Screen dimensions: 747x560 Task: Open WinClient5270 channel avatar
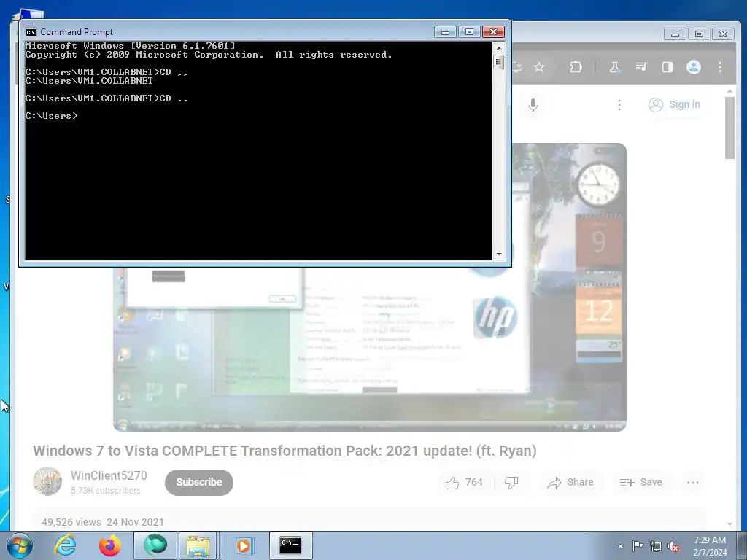47,481
